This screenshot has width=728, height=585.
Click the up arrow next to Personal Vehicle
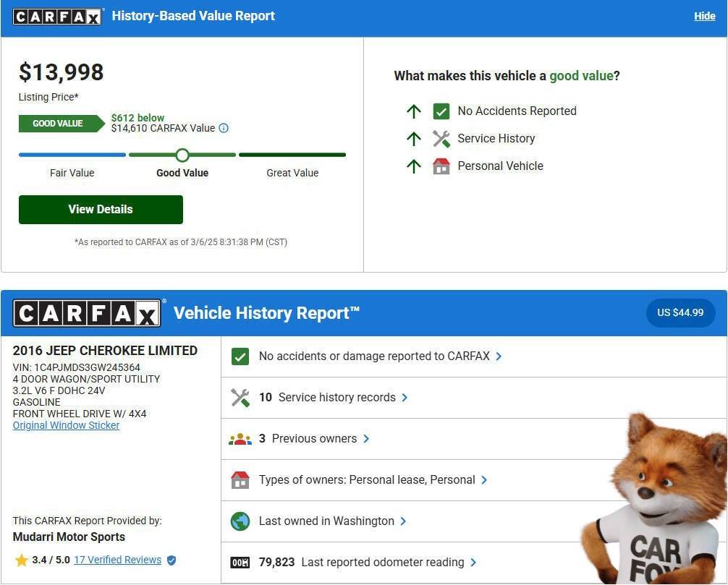414,166
